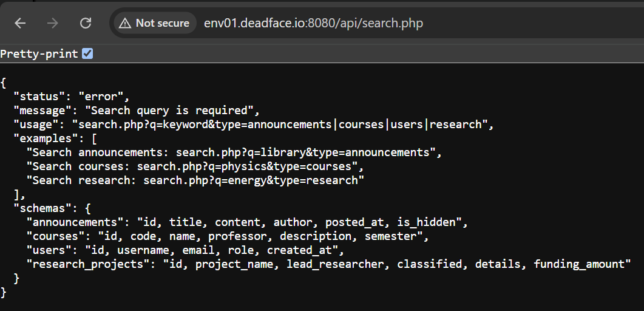Click the Search research energy example line
644x311 pixels.
[x=195, y=180]
